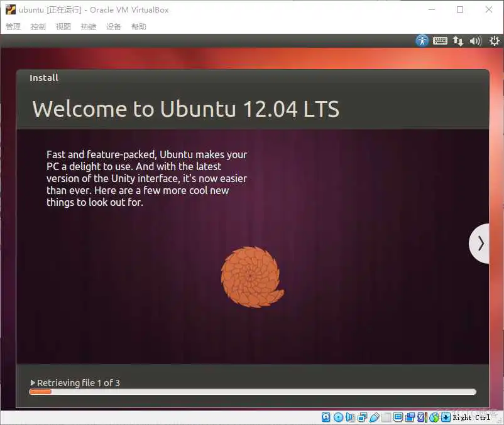Open the 视图 menu in VirtualBox
504x425 pixels.
(63, 26)
